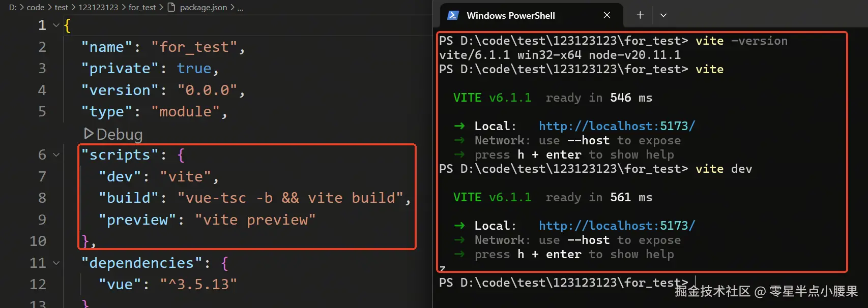868x308 pixels.
Task: Click 'vite dev' command in terminal
Action: point(724,169)
